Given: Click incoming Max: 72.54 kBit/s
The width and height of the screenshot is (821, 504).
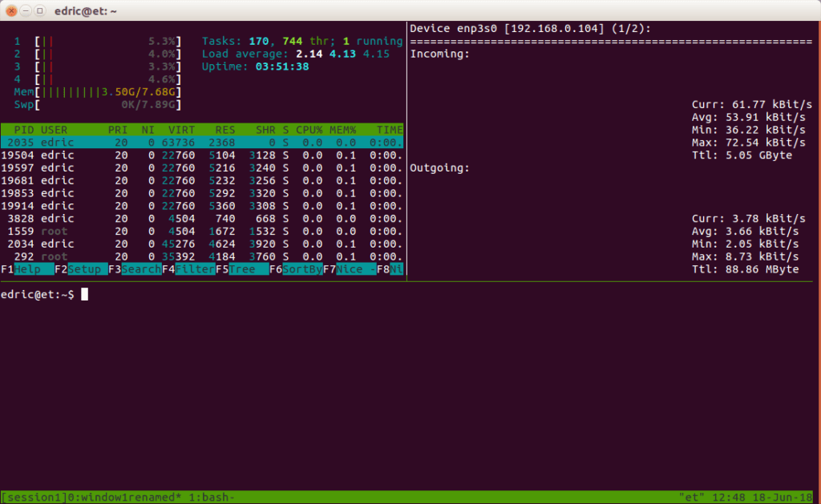Looking at the screenshot, I should [749, 143].
